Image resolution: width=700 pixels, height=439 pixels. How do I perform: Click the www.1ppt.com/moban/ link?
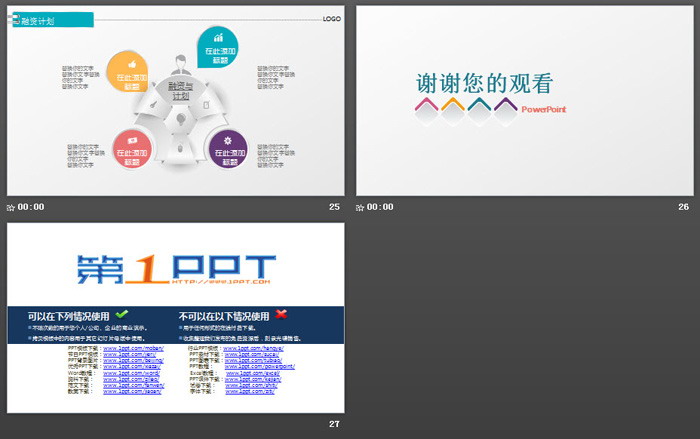point(133,348)
